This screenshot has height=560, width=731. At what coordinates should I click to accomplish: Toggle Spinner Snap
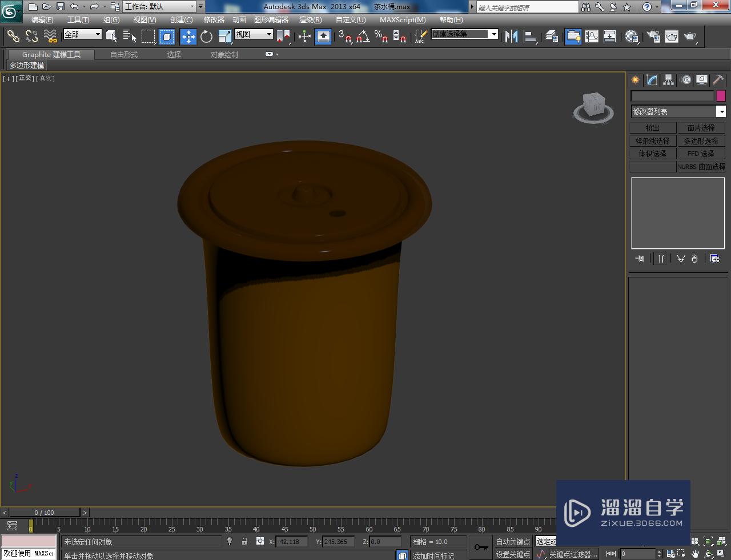pyautogui.click(x=400, y=37)
